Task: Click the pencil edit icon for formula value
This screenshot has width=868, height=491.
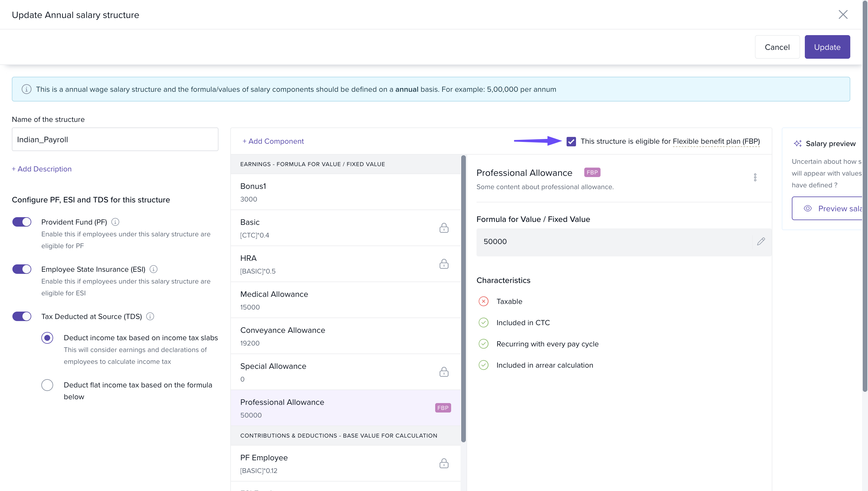Action: (761, 241)
